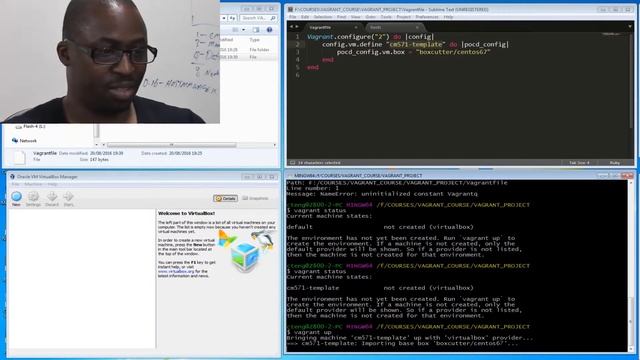Click the Help icon in Explorer toolbar
The height and width of the screenshot is (360, 640).
269,30
